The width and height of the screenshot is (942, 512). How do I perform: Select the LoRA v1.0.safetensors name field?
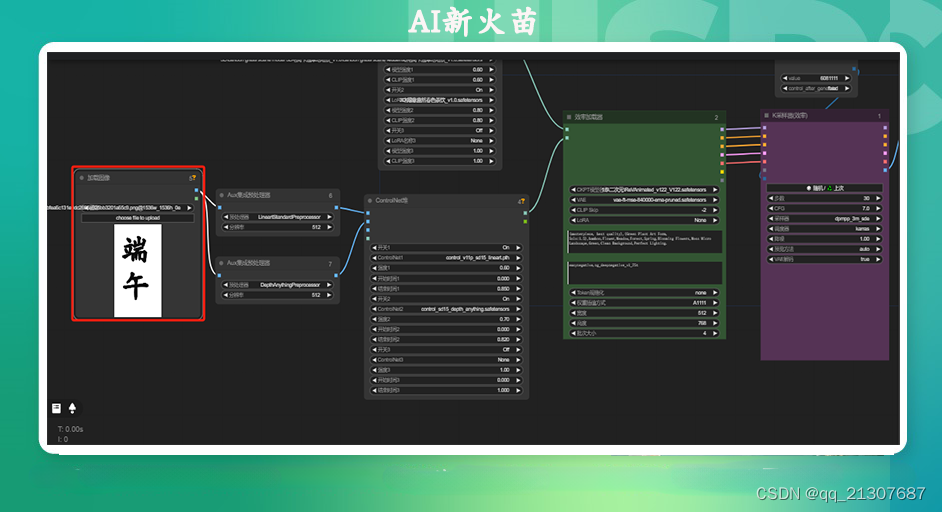(440, 100)
